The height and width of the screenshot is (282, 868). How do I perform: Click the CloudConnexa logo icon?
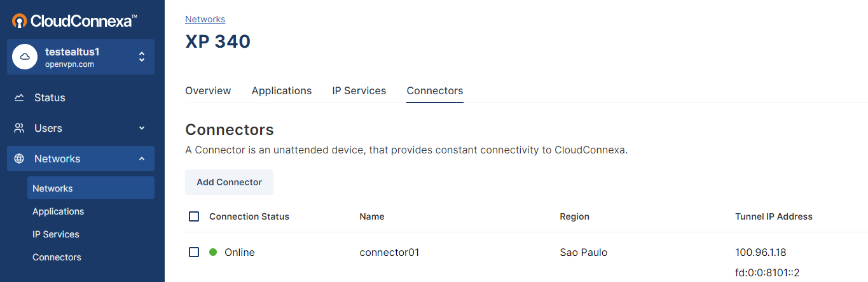pyautogui.click(x=20, y=21)
